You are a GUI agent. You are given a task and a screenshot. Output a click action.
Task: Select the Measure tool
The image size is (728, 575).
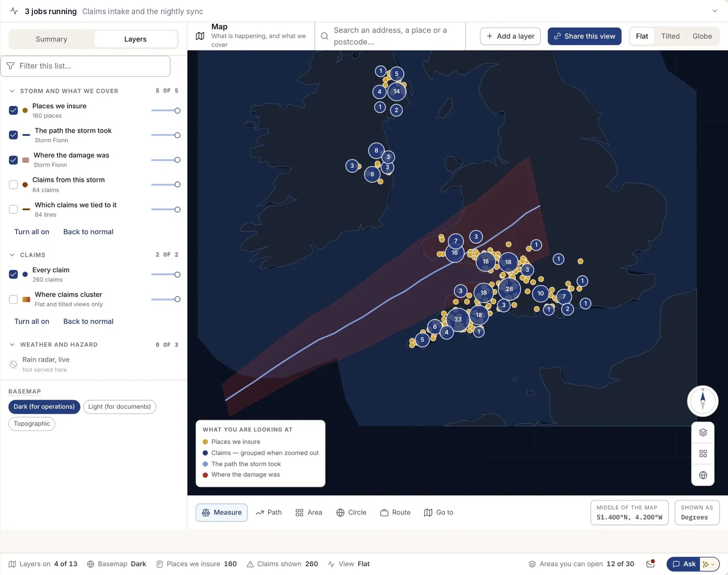[222, 512]
